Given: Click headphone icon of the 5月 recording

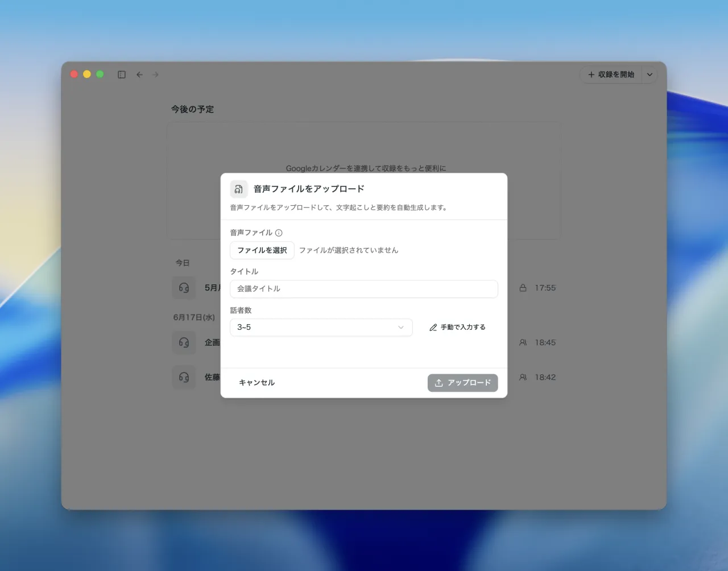Looking at the screenshot, I should (184, 288).
